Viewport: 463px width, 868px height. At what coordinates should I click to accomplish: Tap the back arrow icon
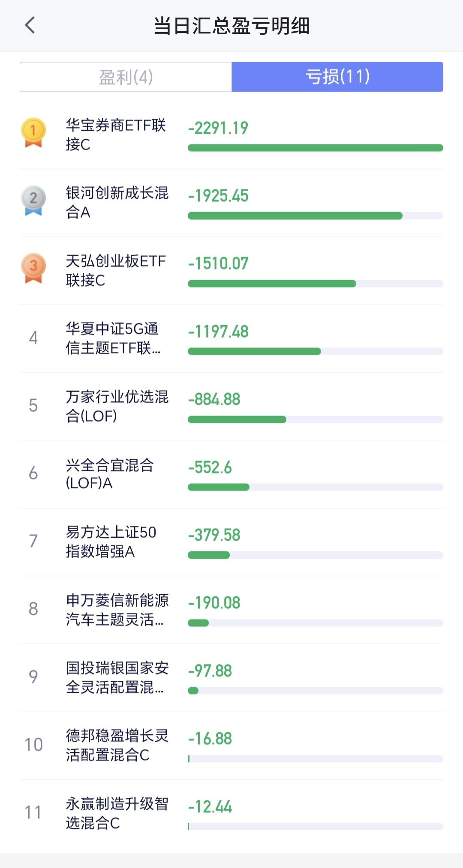30,25
